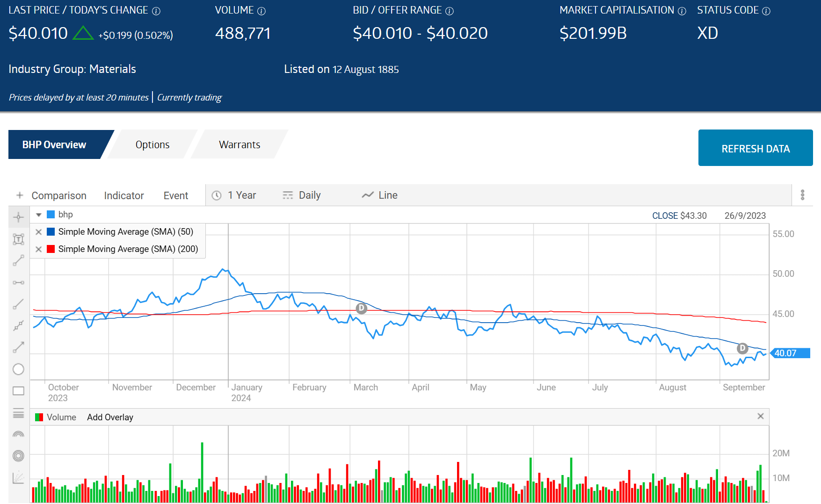Remove the SMA (200) indicator
821x504 pixels.
[39, 249]
